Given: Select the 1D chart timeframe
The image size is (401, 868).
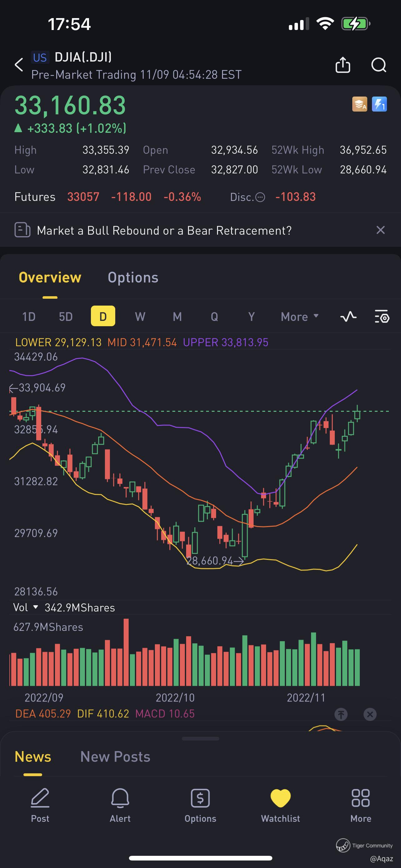Looking at the screenshot, I should coord(29,317).
